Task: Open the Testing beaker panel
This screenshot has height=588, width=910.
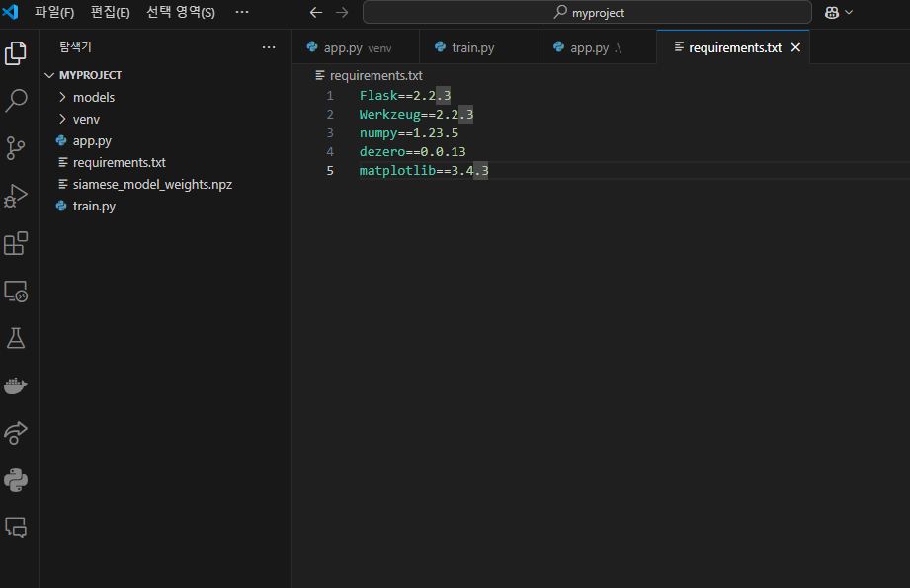Action: click(16, 338)
